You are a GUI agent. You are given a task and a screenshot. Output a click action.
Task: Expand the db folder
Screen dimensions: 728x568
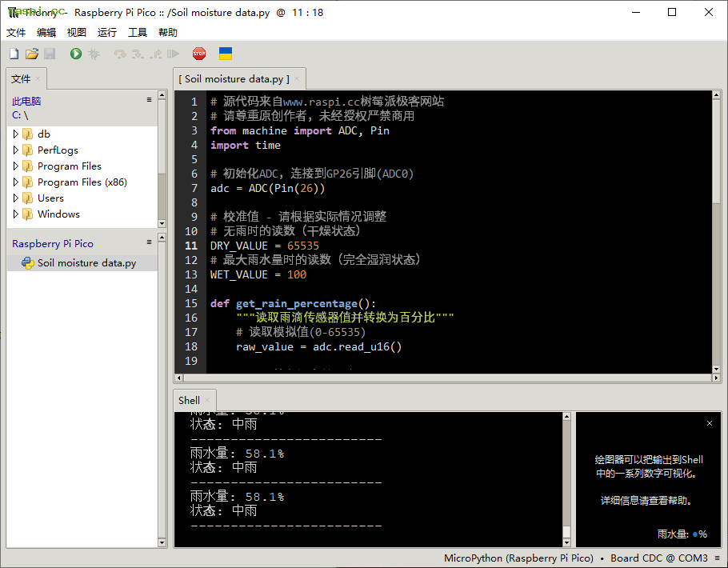(x=16, y=134)
